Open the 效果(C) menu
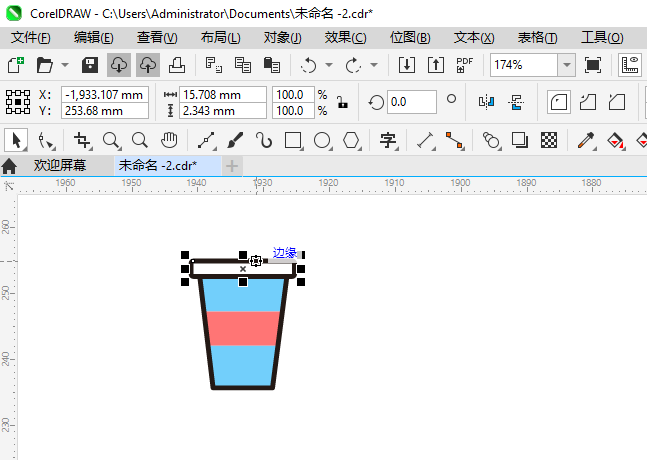Viewport: 647px width, 460px height. pos(345,37)
